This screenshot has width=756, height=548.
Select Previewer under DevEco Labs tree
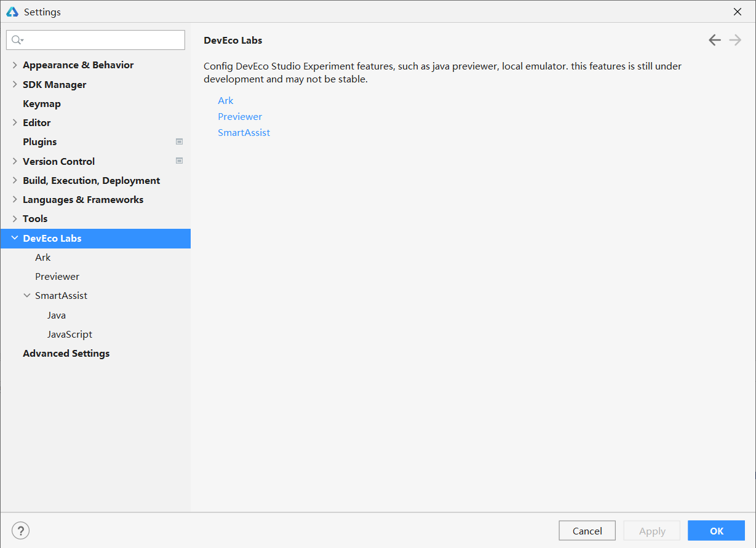pyautogui.click(x=57, y=277)
